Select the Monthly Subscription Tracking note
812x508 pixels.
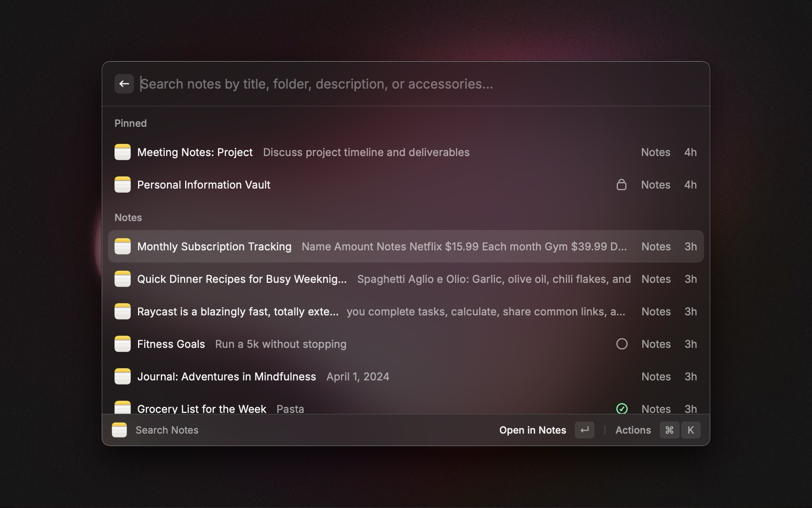click(x=214, y=247)
